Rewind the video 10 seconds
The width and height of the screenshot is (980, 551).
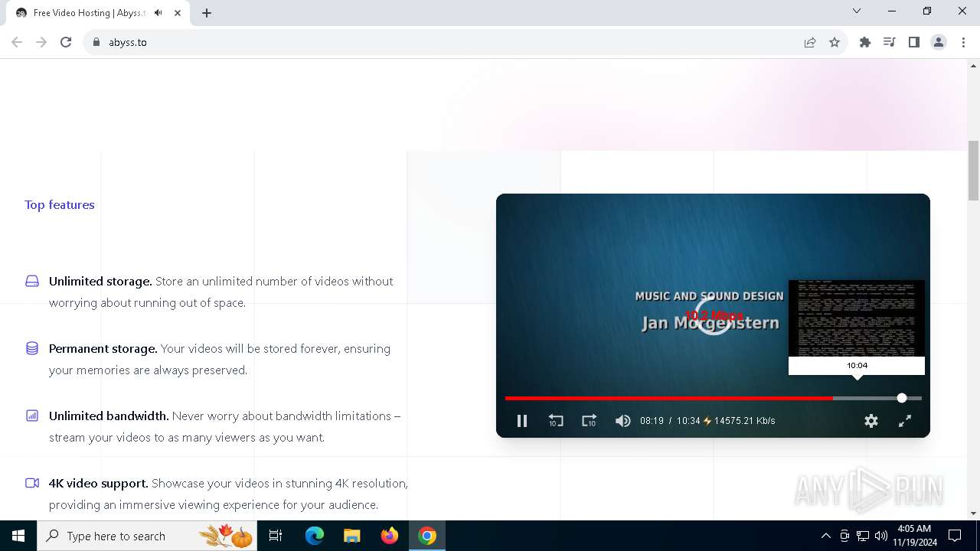coord(556,421)
